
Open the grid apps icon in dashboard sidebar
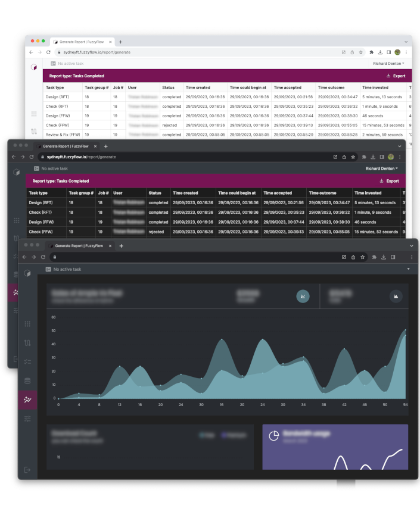point(27,324)
